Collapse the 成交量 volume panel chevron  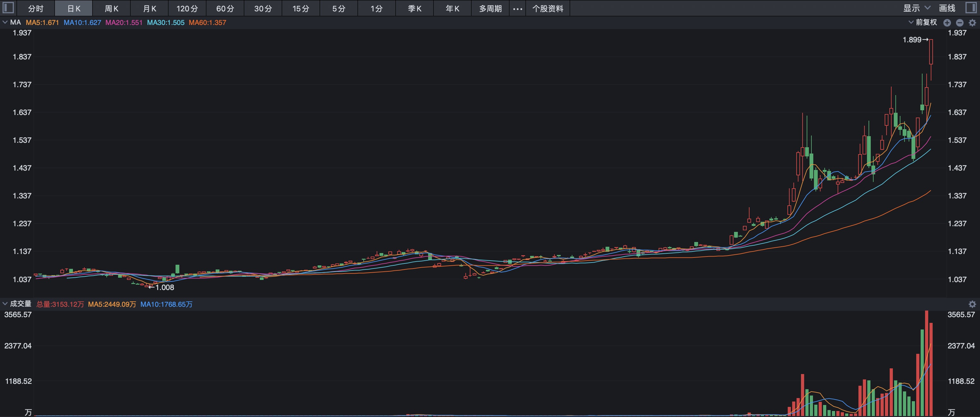click(5, 304)
